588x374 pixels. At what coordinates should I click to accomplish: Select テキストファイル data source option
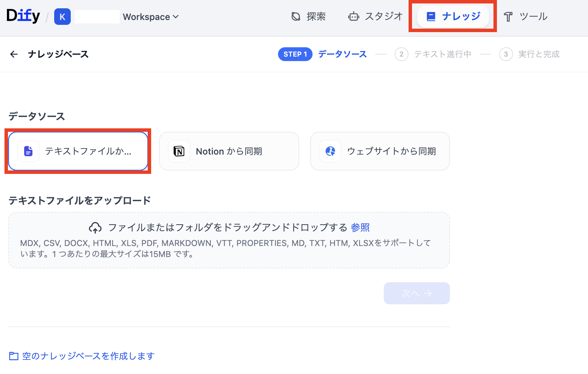pos(78,151)
